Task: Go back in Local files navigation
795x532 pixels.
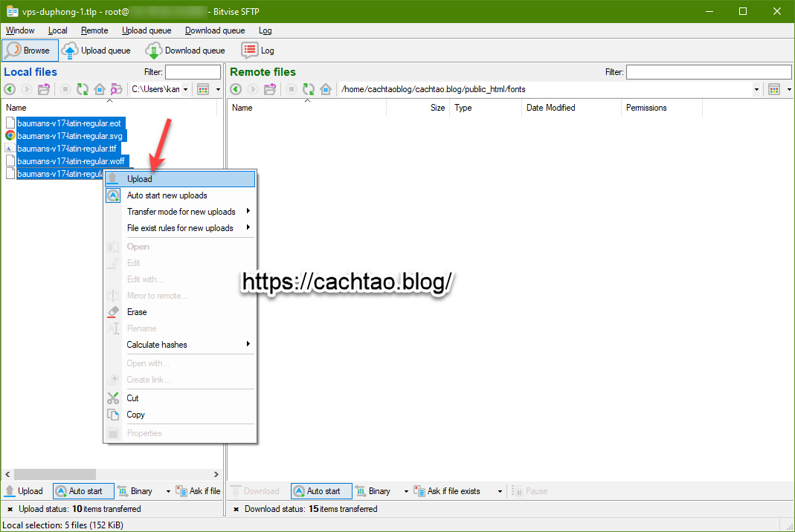Action: pyautogui.click(x=10, y=89)
